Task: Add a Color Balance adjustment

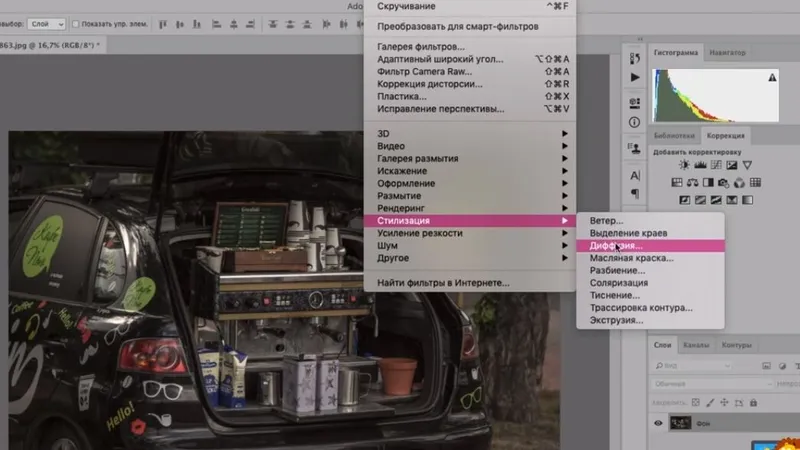Action: 694,182
